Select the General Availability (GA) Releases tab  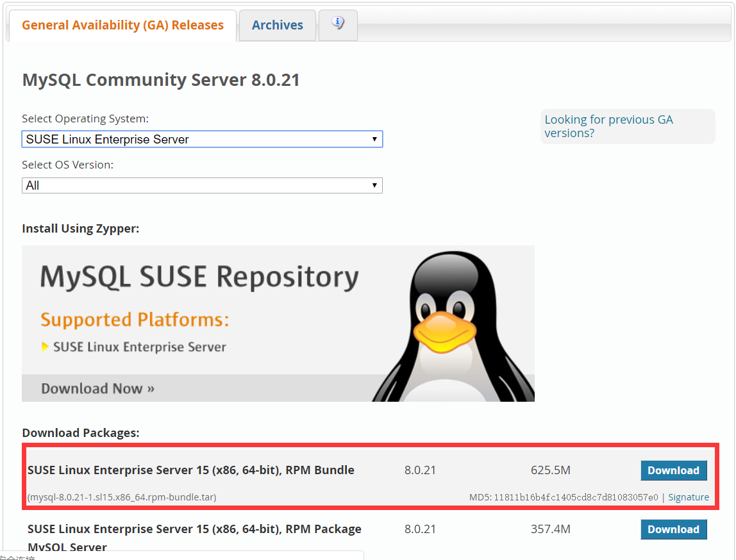click(122, 25)
